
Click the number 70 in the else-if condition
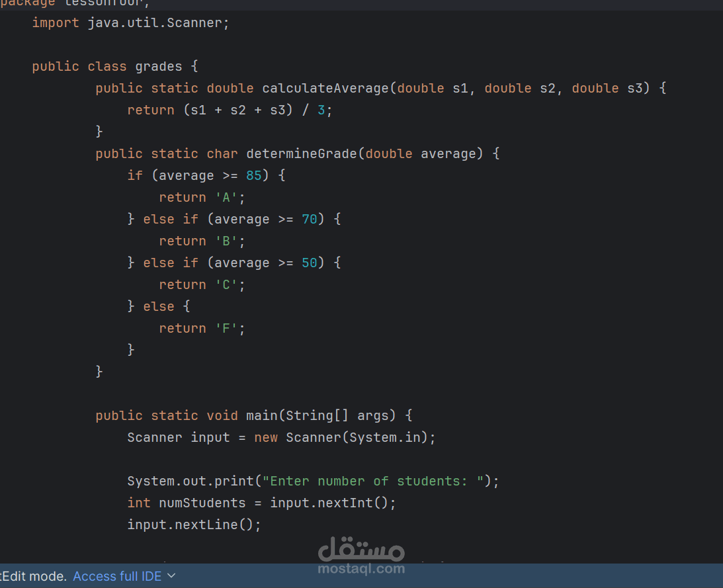(x=310, y=219)
